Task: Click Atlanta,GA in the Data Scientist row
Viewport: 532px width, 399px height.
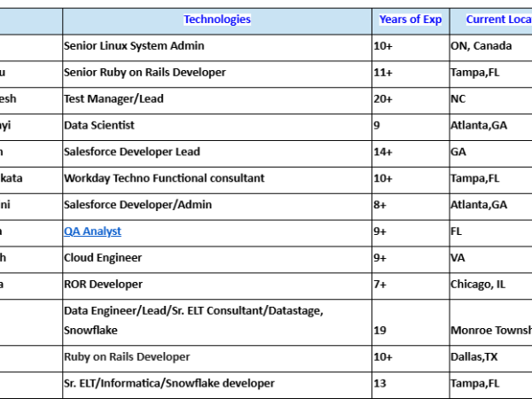Action: tap(491, 127)
